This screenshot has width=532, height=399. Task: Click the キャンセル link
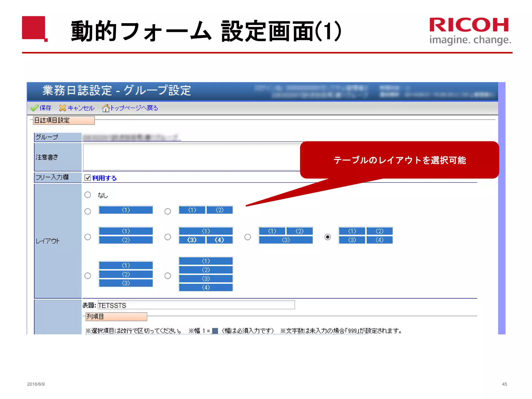pos(81,108)
